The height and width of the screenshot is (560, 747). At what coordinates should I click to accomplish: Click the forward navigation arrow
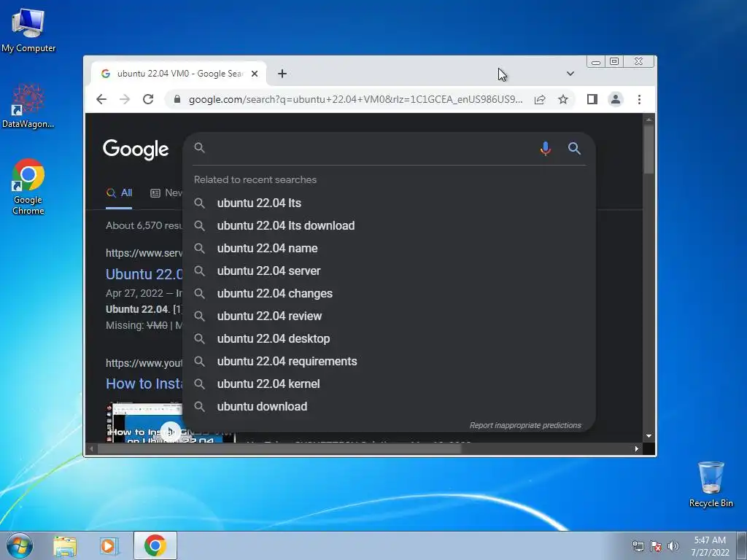pos(124,99)
